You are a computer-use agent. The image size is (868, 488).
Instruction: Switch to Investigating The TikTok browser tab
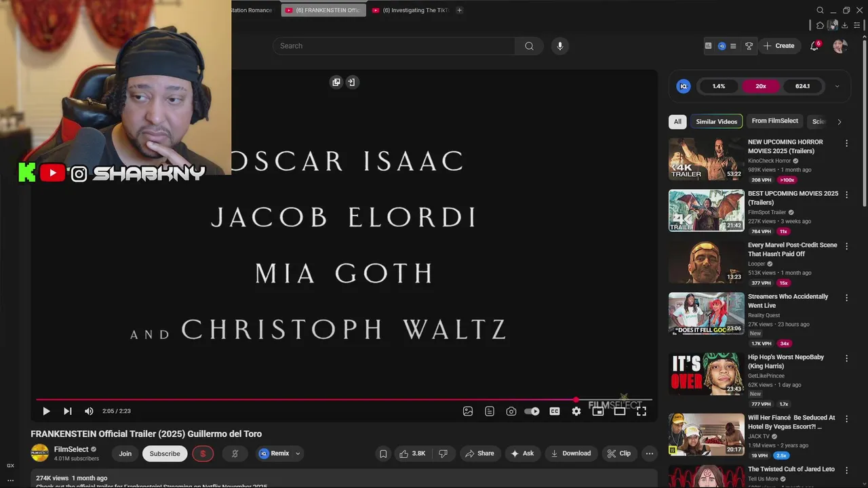(410, 10)
